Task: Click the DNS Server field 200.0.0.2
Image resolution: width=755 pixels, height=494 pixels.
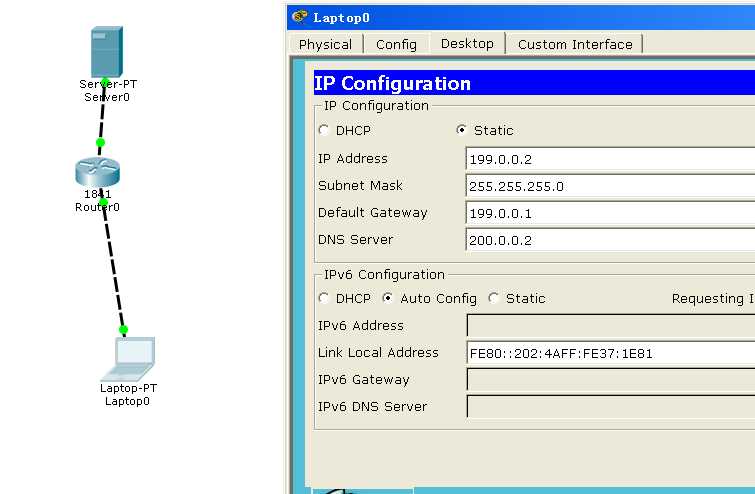Action: click(610, 240)
